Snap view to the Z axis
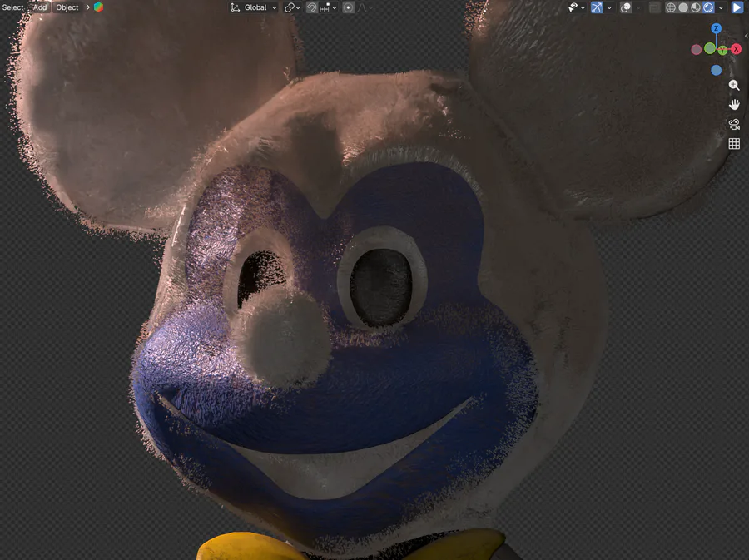Image resolution: width=749 pixels, height=560 pixels. [x=716, y=28]
